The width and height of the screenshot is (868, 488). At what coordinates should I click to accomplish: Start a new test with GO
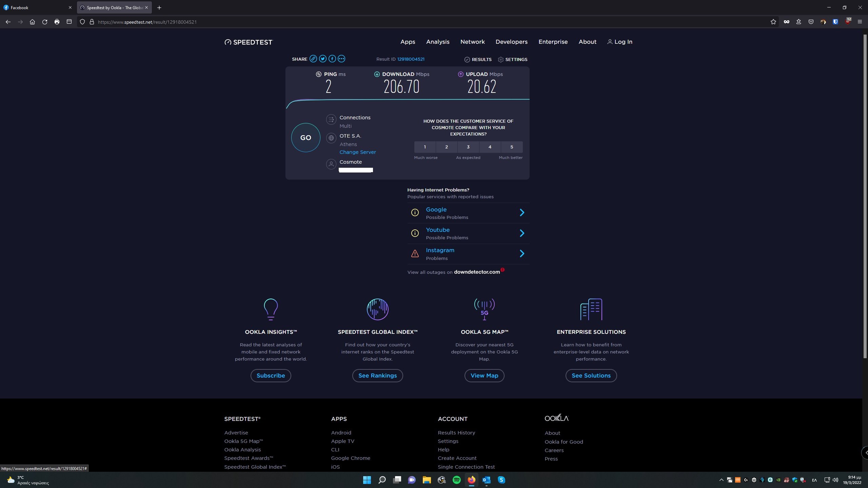(305, 138)
